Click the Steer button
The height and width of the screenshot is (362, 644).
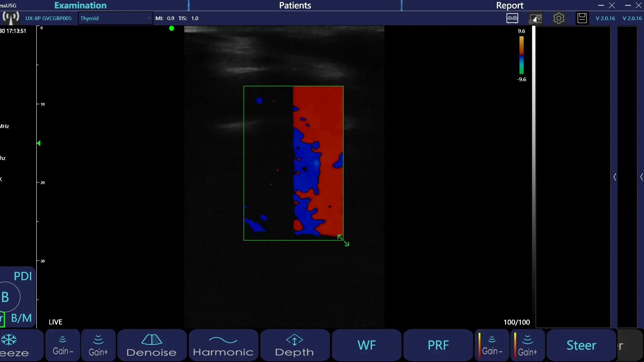coord(581,345)
